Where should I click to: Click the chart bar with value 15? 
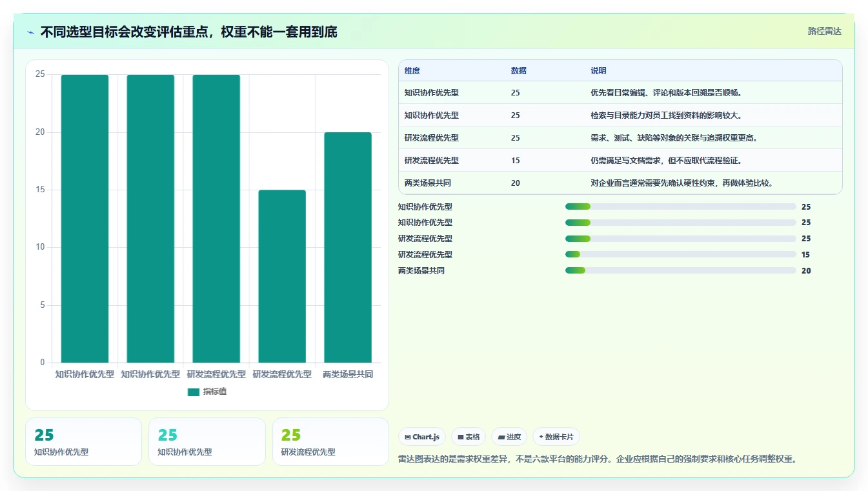(x=282, y=276)
